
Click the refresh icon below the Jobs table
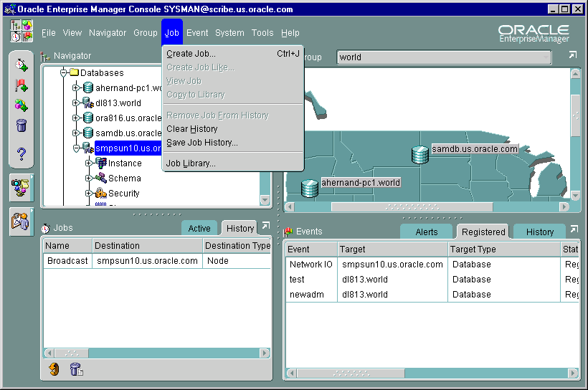click(54, 369)
